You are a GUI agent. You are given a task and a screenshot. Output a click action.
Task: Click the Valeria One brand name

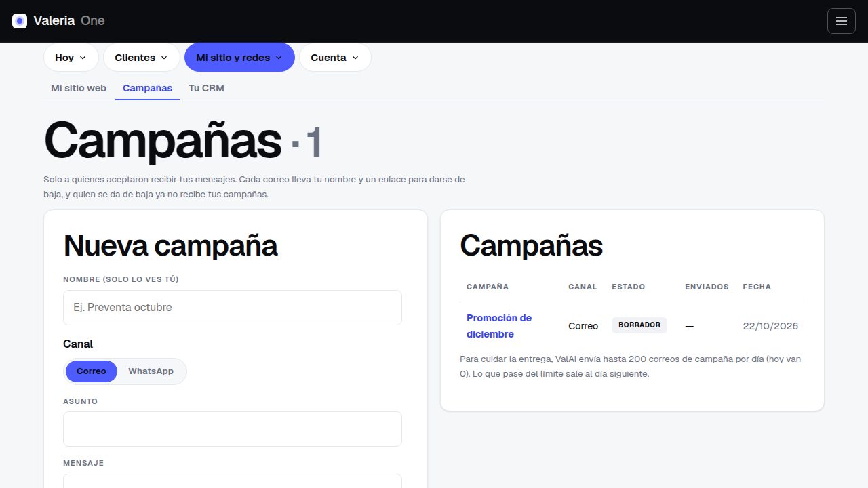click(x=69, y=21)
